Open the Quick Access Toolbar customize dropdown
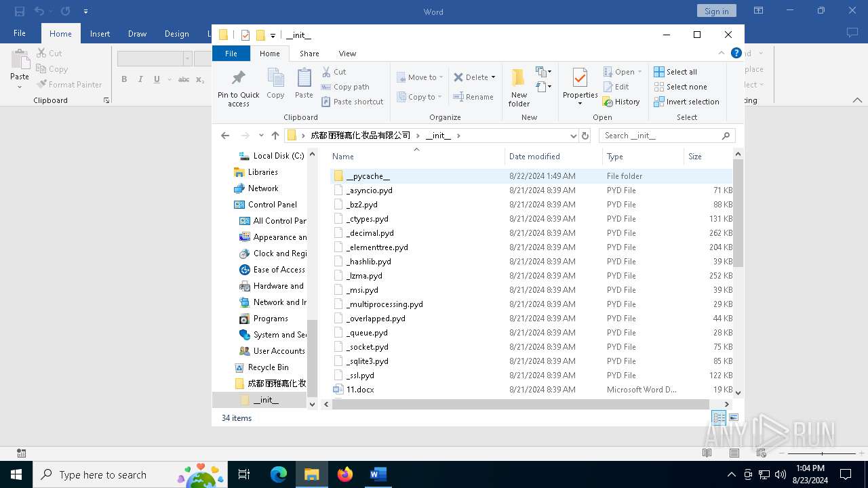The width and height of the screenshot is (868, 488). click(x=273, y=35)
